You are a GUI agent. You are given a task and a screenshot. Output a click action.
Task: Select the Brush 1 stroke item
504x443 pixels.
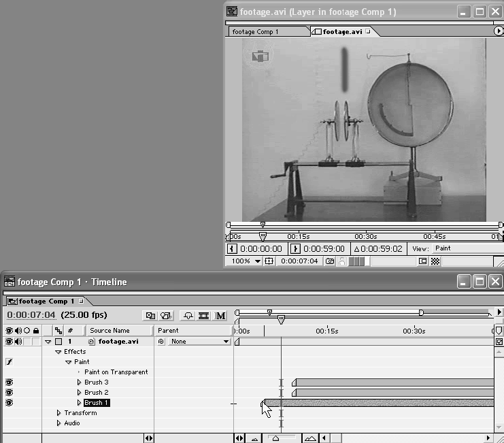click(x=96, y=403)
